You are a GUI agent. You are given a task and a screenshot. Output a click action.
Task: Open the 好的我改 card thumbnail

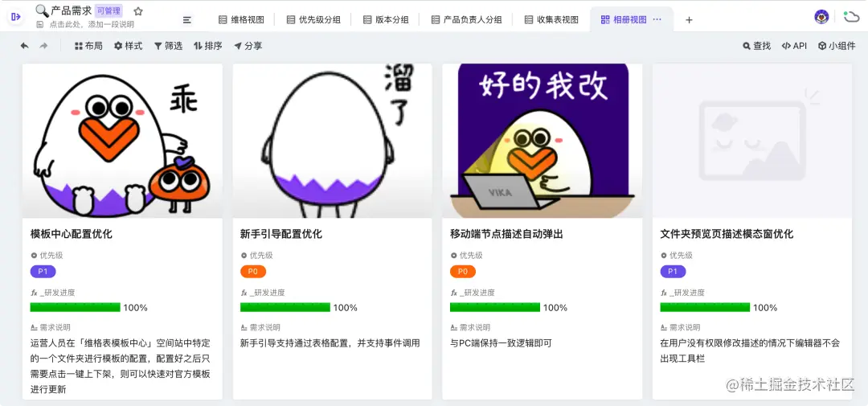[542, 141]
